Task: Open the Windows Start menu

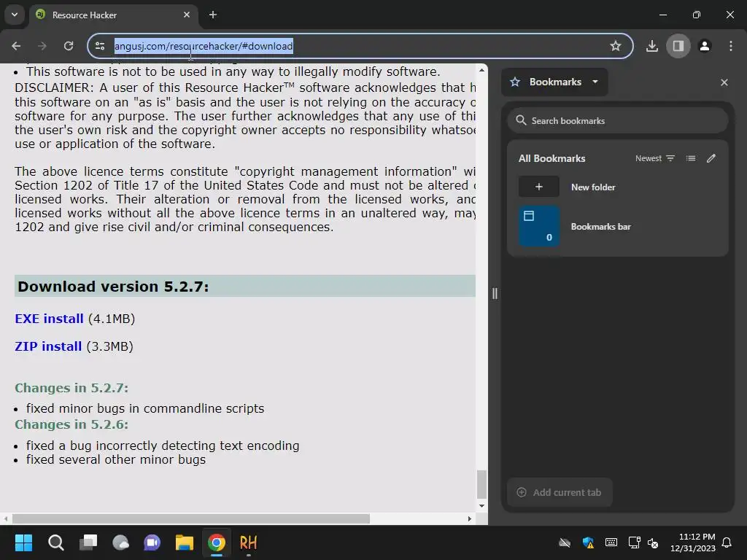Action: coord(23,542)
